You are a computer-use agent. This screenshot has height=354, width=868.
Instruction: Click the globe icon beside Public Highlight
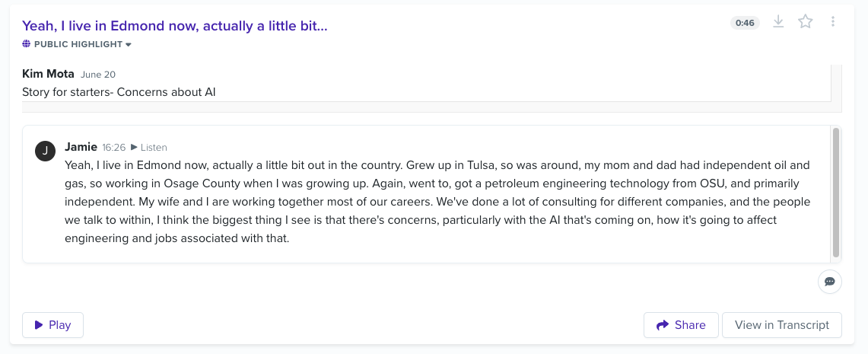pos(26,43)
